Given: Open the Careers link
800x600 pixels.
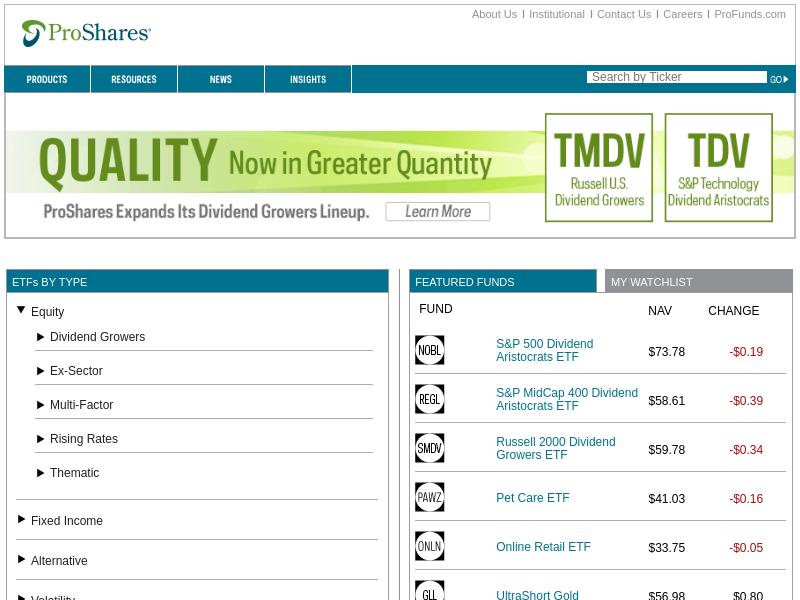Looking at the screenshot, I should [x=683, y=14].
